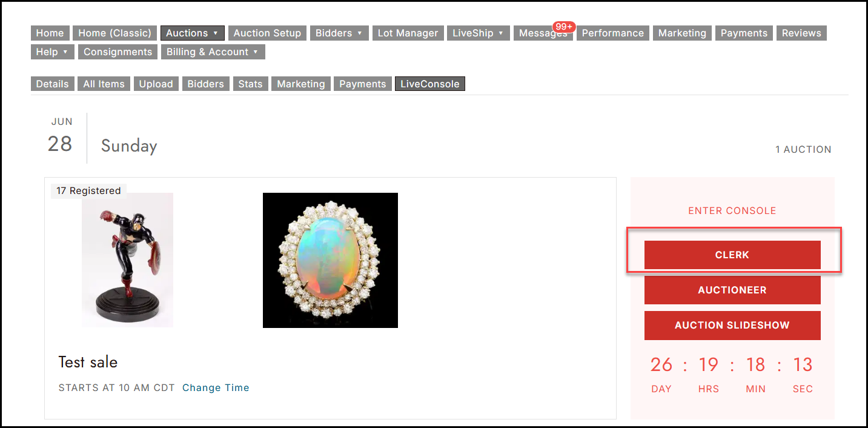Click the Sunday date heading
The width and height of the screenshot is (868, 428).
click(x=129, y=145)
